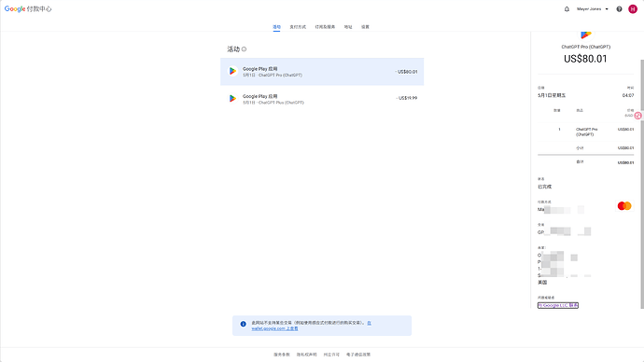The image size is (644, 362).
Task: Open the notifications bell icon
Action: click(567, 9)
